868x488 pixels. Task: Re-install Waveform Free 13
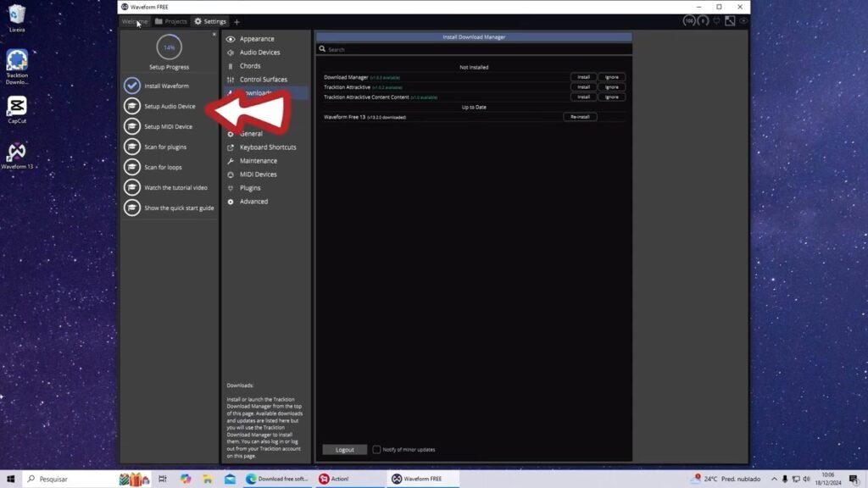coord(580,117)
